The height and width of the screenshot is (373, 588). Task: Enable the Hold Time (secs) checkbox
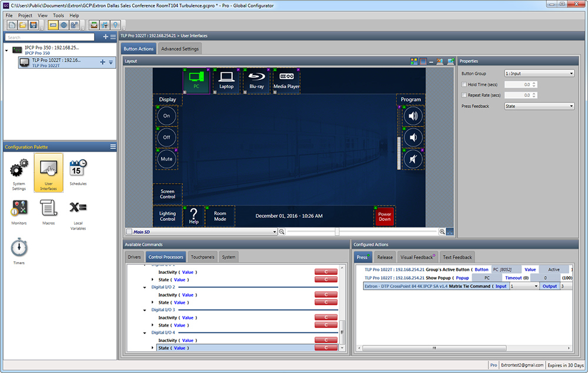coord(464,84)
